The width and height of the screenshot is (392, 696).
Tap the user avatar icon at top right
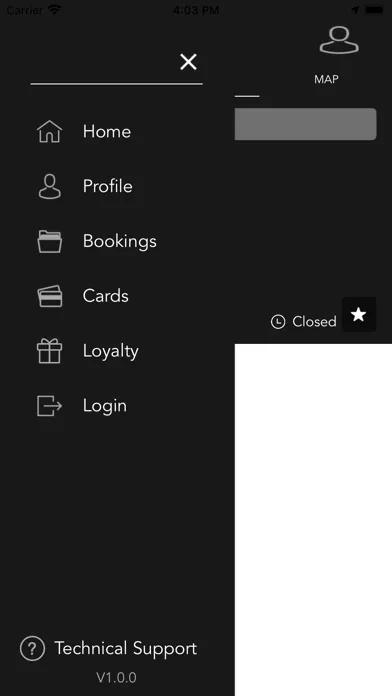coord(339,40)
